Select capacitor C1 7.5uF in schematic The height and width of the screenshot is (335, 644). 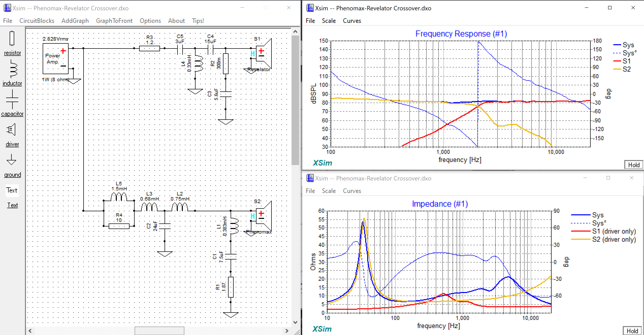pos(231,257)
